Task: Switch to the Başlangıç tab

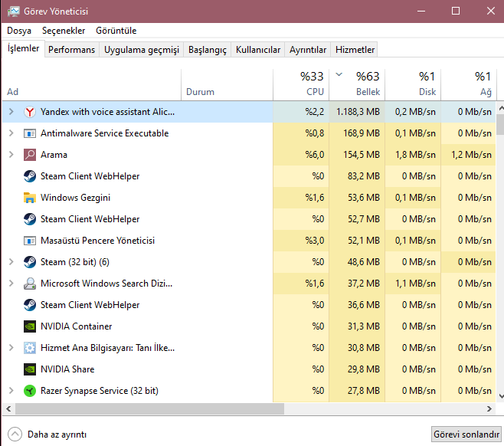Action: pyautogui.click(x=208, y=50)
